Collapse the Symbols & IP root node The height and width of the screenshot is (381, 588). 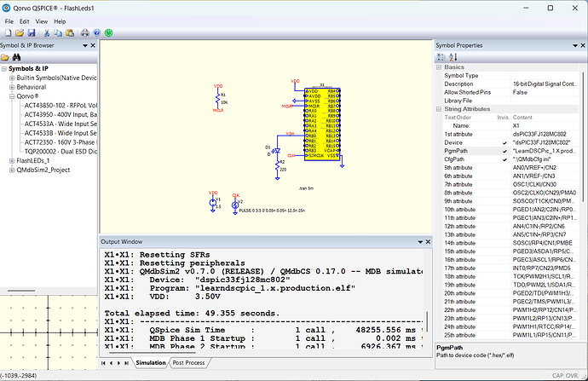tap(4, 69)
